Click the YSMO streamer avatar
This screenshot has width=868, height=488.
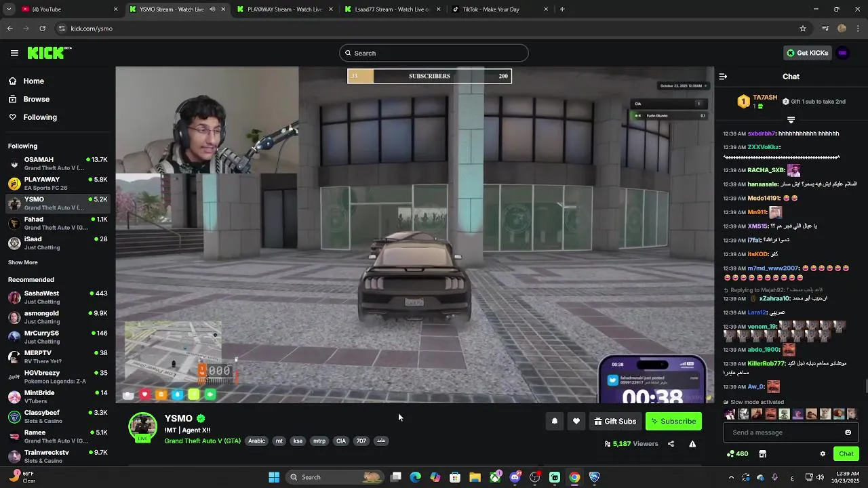(143, 427)
